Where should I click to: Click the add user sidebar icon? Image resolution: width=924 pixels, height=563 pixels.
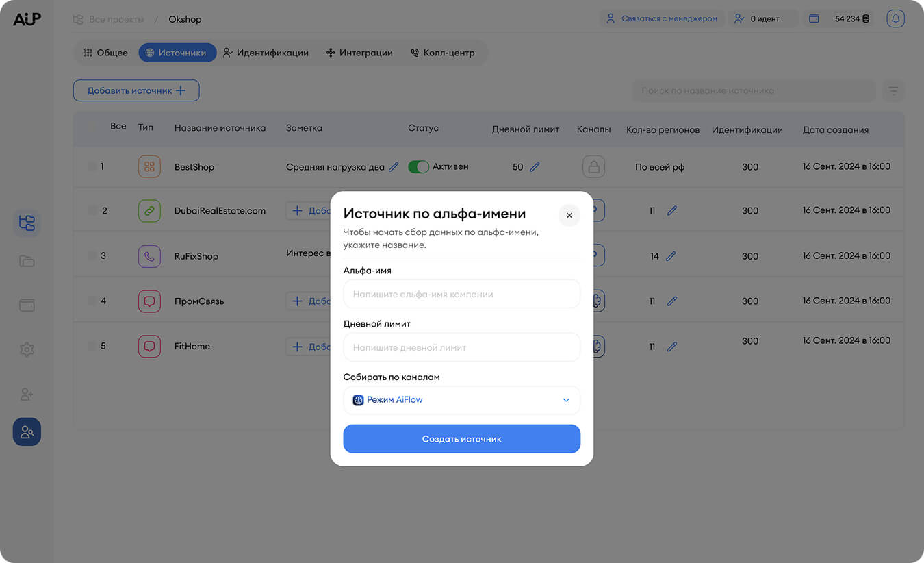27,394
